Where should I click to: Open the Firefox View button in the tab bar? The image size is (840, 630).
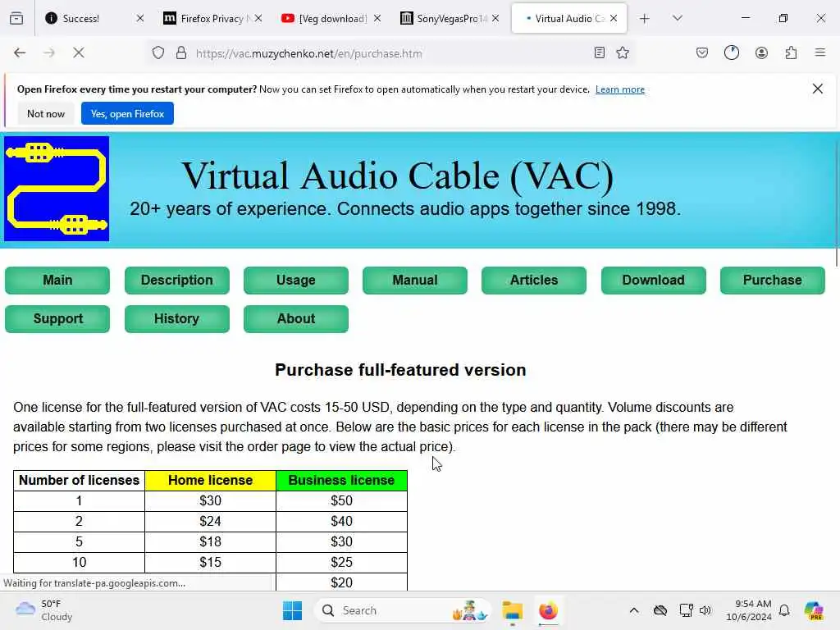[16, 19]
